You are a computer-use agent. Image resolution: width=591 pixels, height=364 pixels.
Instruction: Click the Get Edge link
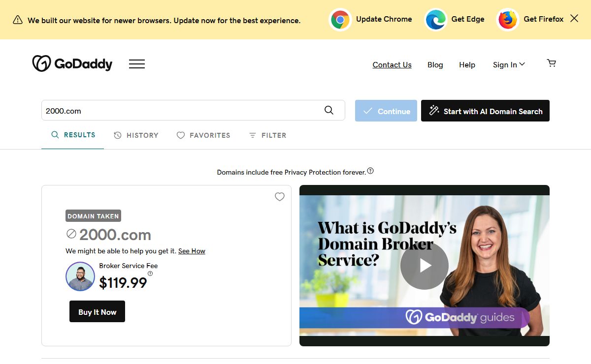[468, 19]
